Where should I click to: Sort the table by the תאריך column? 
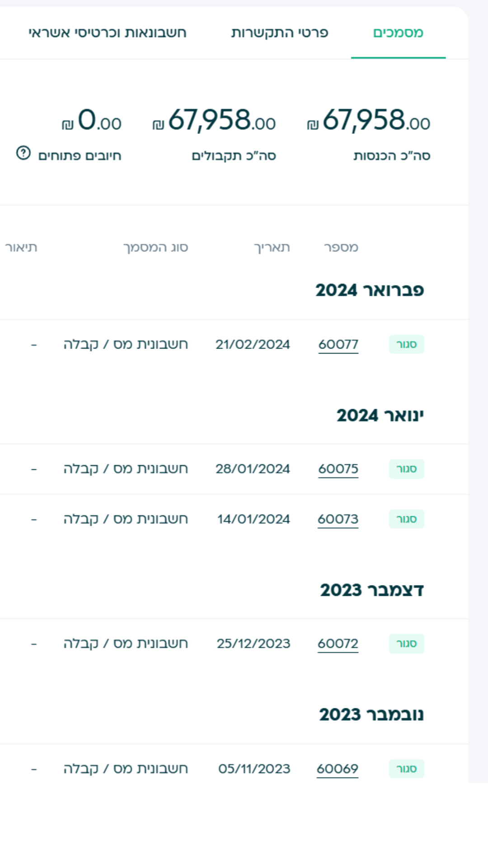coord(272,247)
